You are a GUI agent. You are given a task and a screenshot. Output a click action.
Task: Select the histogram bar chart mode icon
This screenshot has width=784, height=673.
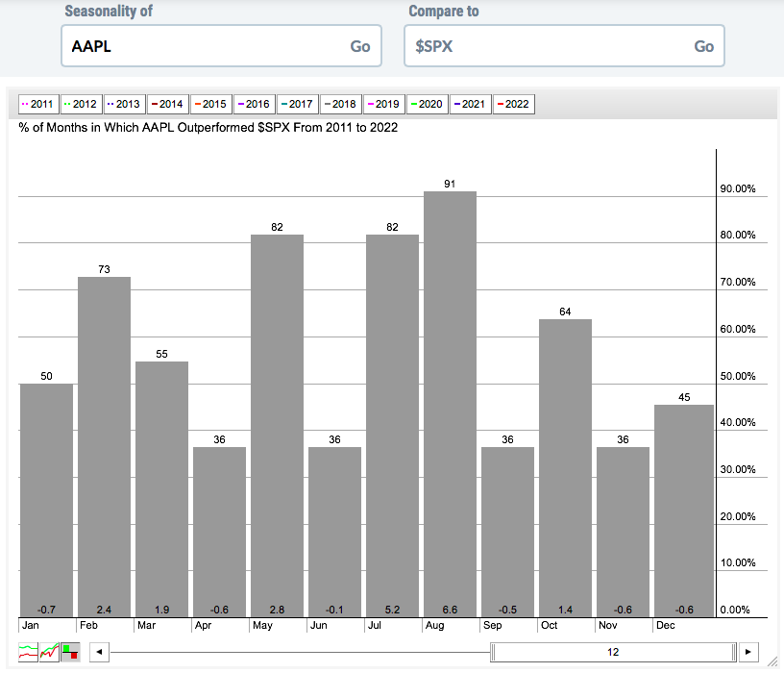pos(70,652)
